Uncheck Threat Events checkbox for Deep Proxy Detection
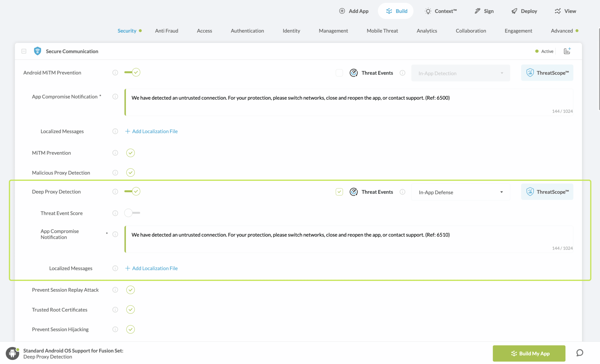 [x=339, y=192]
